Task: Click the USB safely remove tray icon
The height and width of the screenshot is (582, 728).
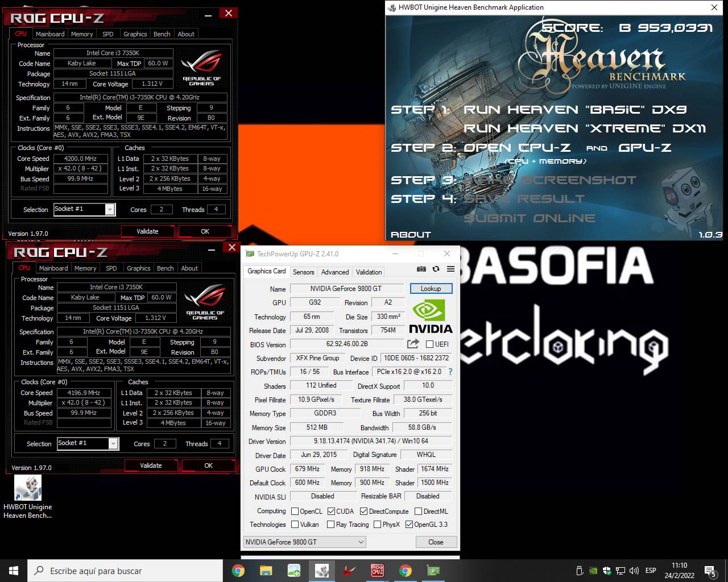Action: tap(580, 570)
